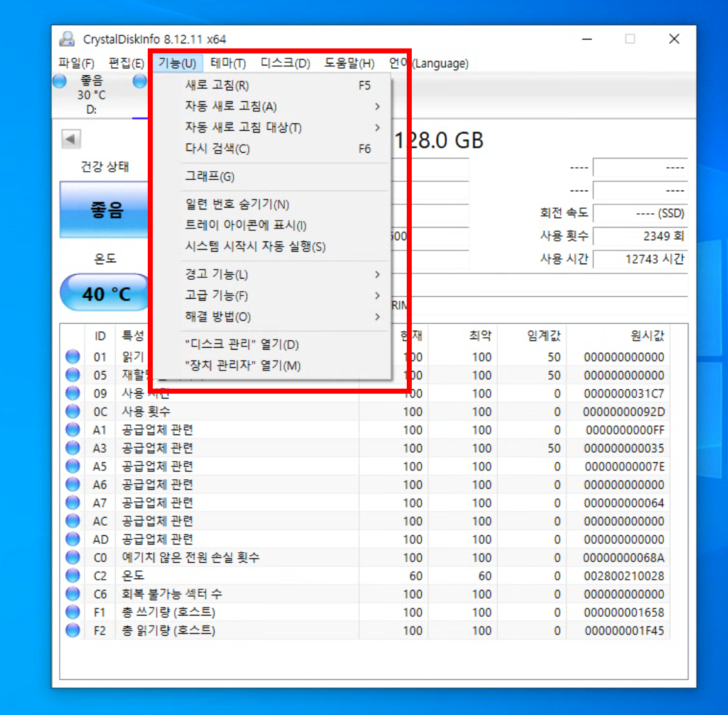This screenshot has height=715, width=728.
Task: Click status circle for attribute ID A7
Action: (73, 502)
